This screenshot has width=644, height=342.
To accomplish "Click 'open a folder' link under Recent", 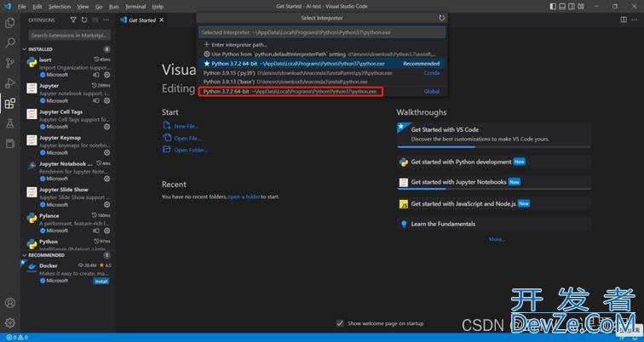I will (244, 197).
